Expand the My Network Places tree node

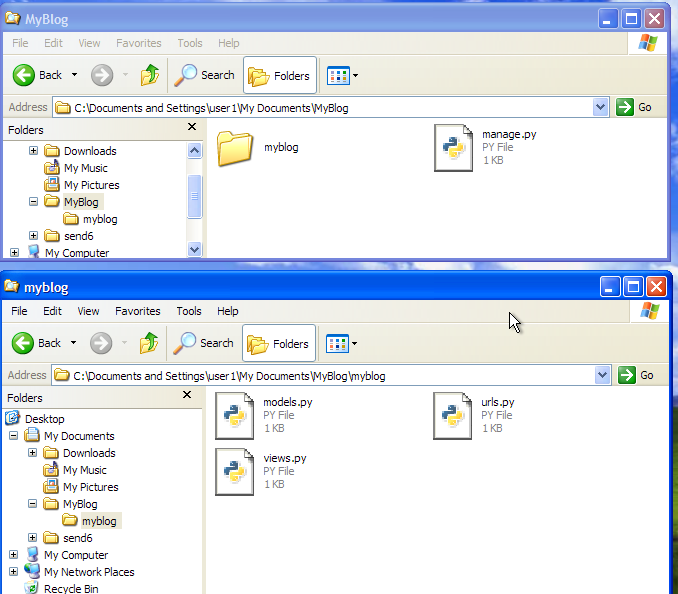tap(13, 572)
